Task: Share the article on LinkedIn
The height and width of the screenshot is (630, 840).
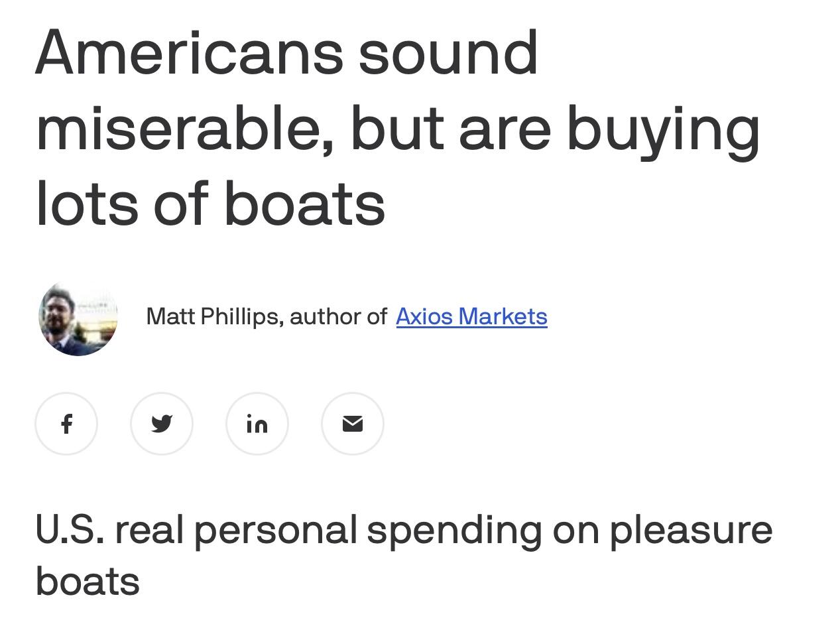Action: [x=257, y=424]
